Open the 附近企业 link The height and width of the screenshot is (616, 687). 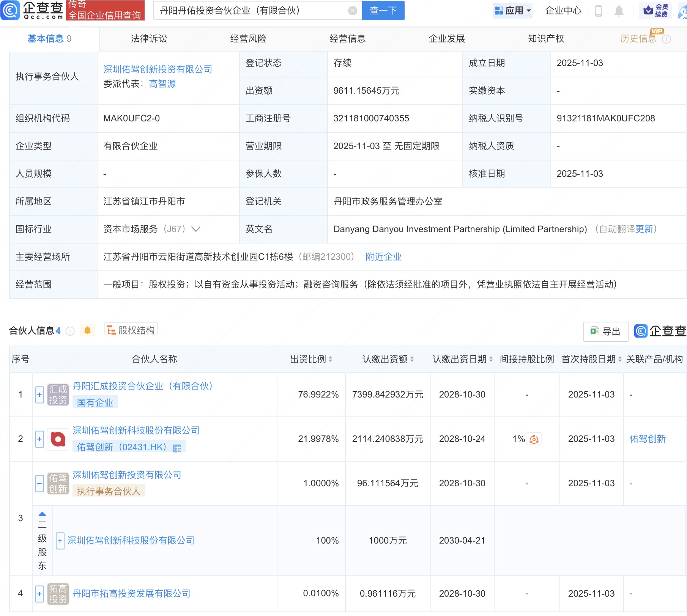(x=383, y=257)
